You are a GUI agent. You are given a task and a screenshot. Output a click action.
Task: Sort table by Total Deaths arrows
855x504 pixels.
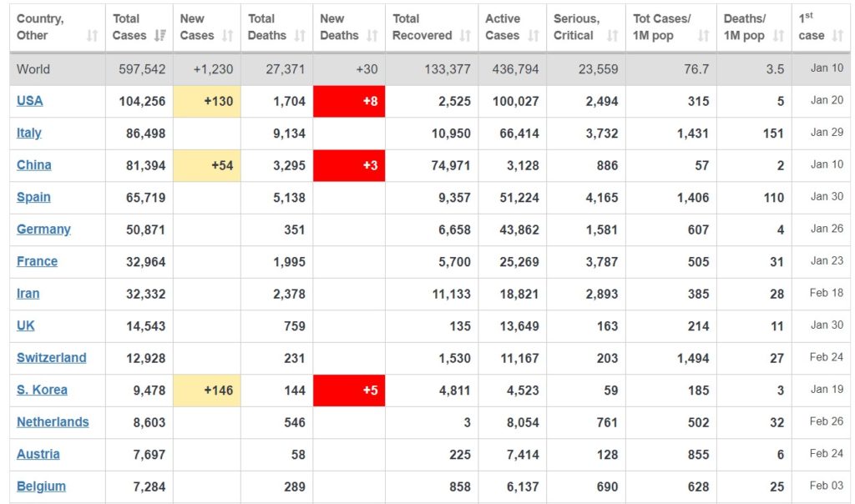point(300,36)
